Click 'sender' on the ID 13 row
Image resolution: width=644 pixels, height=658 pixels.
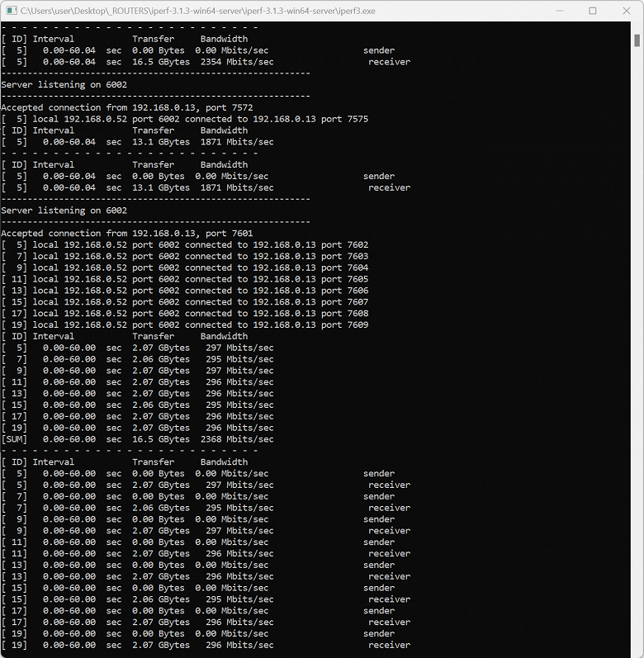point(379,566)
